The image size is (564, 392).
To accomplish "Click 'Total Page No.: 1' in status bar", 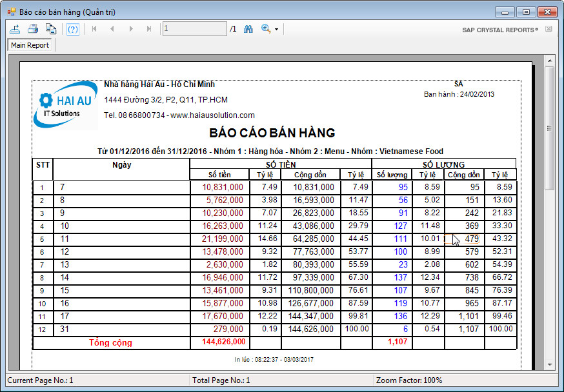I will [x=221, y=380].
